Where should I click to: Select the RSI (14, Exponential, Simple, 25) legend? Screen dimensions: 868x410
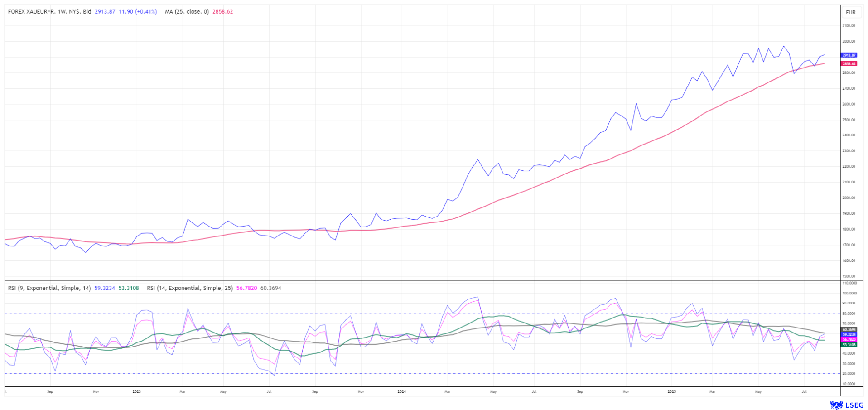coord(189,288)
